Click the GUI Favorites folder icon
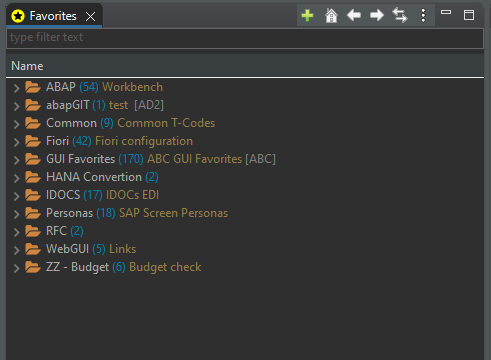491x360 pixels. point(33,159)
